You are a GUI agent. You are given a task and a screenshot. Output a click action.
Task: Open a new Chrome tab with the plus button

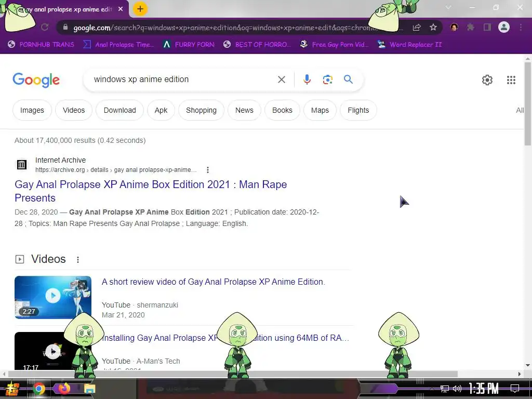pyautogui.click(x=140, y=9)
